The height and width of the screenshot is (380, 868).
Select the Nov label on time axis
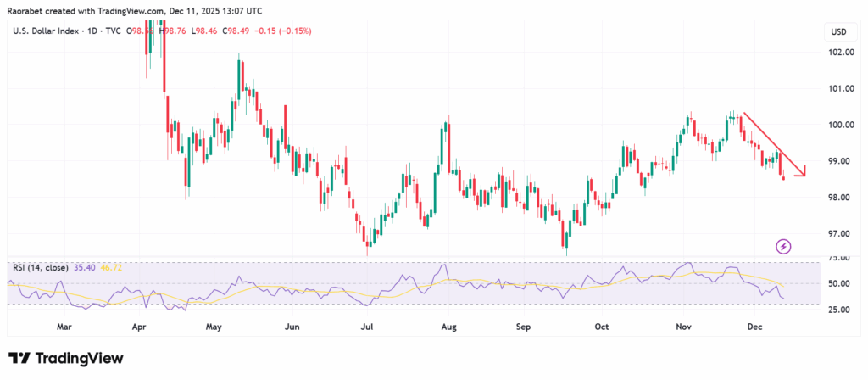(684, 325)
